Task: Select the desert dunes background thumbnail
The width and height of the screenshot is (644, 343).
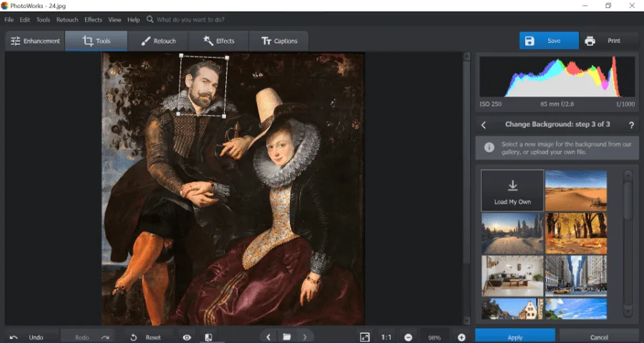Action: pos(576,191)
